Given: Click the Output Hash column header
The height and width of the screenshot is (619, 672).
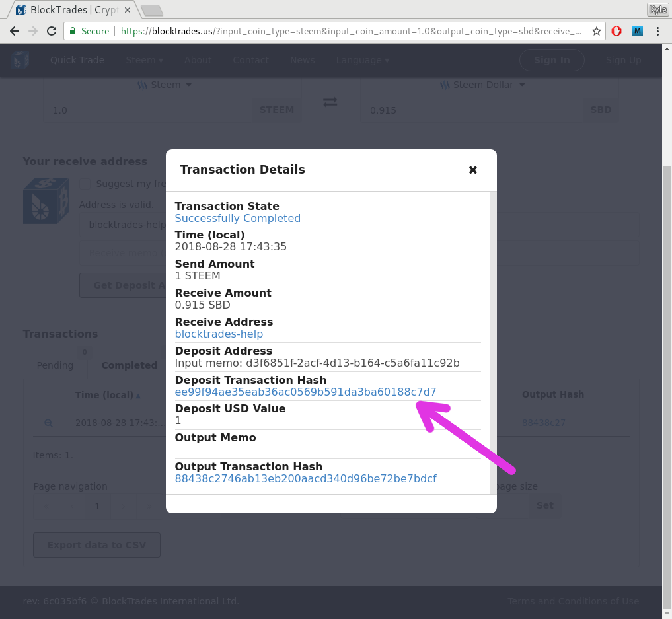Looking at the screenshot, I should click(553, 394).
